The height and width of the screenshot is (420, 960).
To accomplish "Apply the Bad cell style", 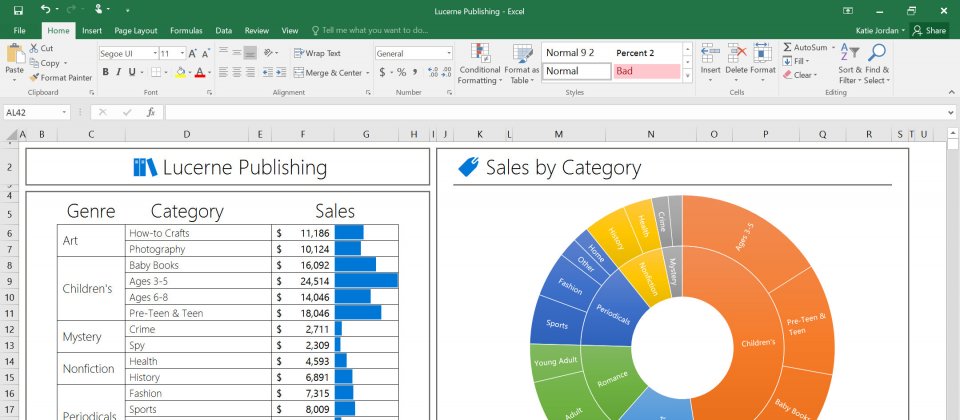I will tap(647, 71).
